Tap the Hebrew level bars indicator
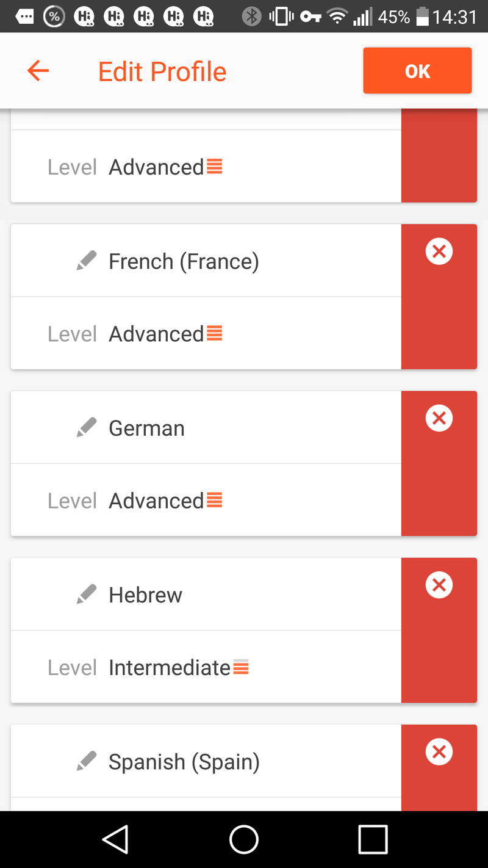Image resolution: width=488 pixels, height=868 pixels. pos(241,667)
